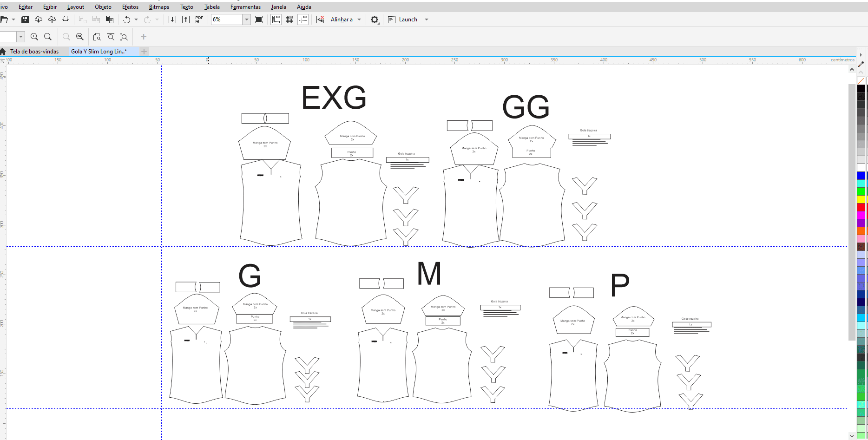
Task: Expand the Undo history dropdown arrow
Action: pyautogui.click(x=136, y=20)
